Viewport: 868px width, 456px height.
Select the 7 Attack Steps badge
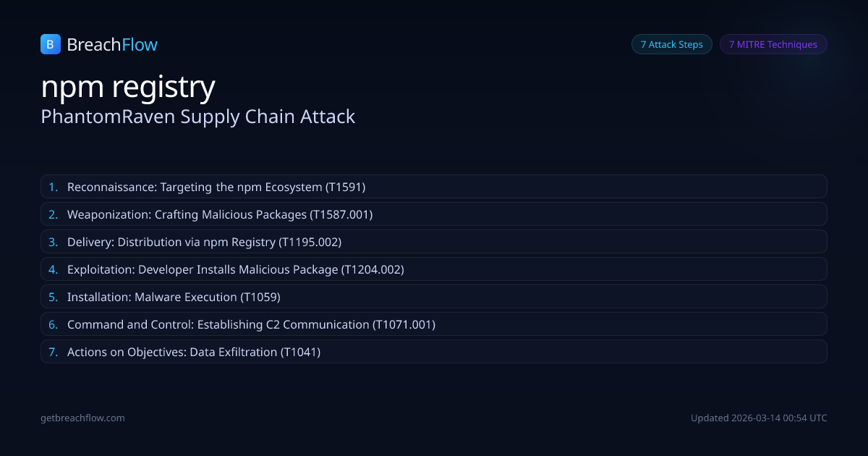point(671,44)
